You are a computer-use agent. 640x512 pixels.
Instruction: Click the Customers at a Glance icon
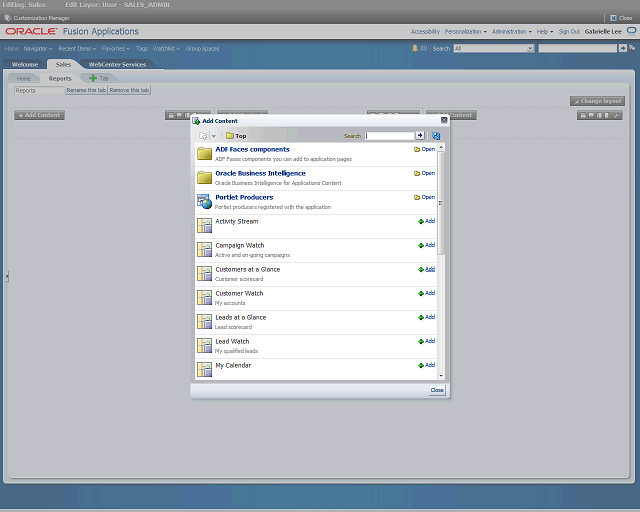coord(204,274)
